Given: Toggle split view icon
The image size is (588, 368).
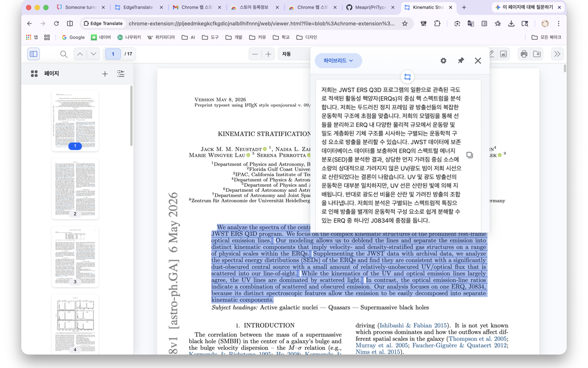Looking at the screenshot, I should pos(70,23).
